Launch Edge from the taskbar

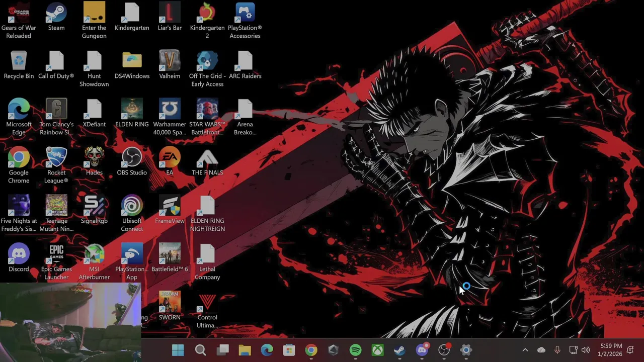[x=267, y=350]
